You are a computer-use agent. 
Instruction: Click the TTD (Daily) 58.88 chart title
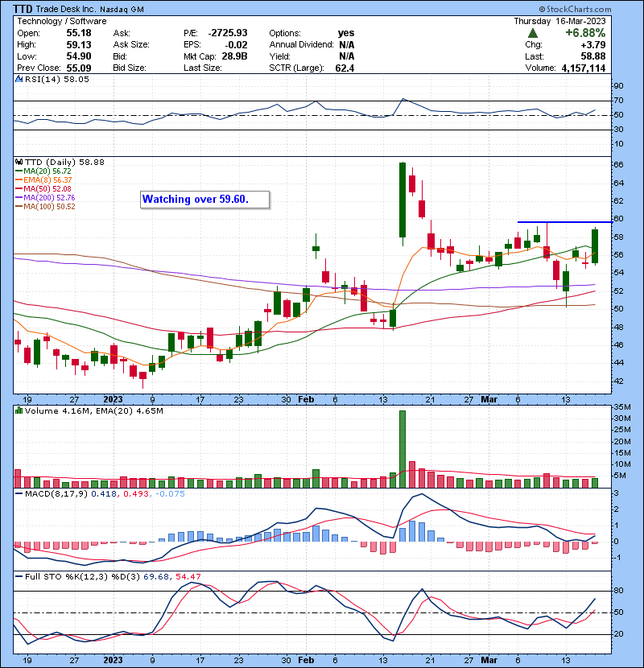pyautogui.click(x=64, y=163)
